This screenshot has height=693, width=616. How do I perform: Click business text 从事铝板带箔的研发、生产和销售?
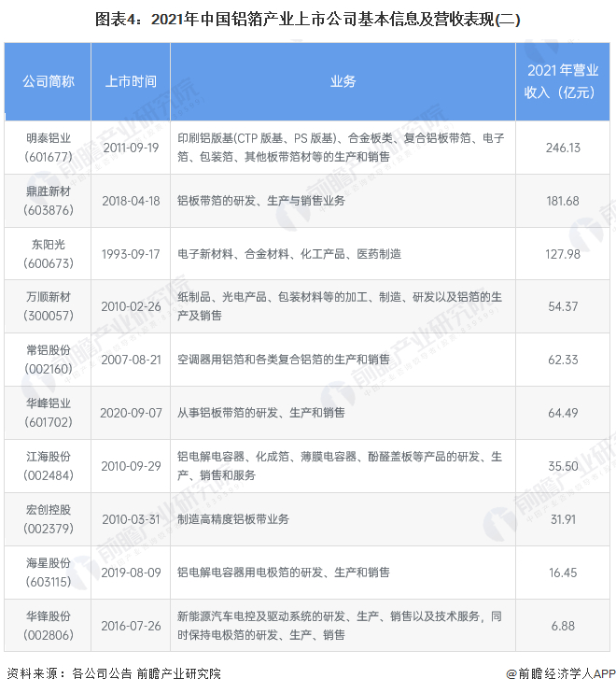[x=261, y=413]
